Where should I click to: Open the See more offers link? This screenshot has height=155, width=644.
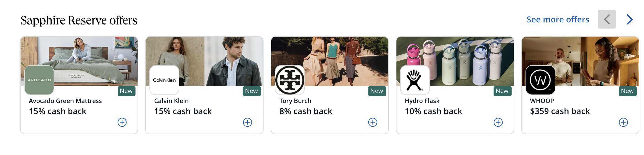coord(558,20)
